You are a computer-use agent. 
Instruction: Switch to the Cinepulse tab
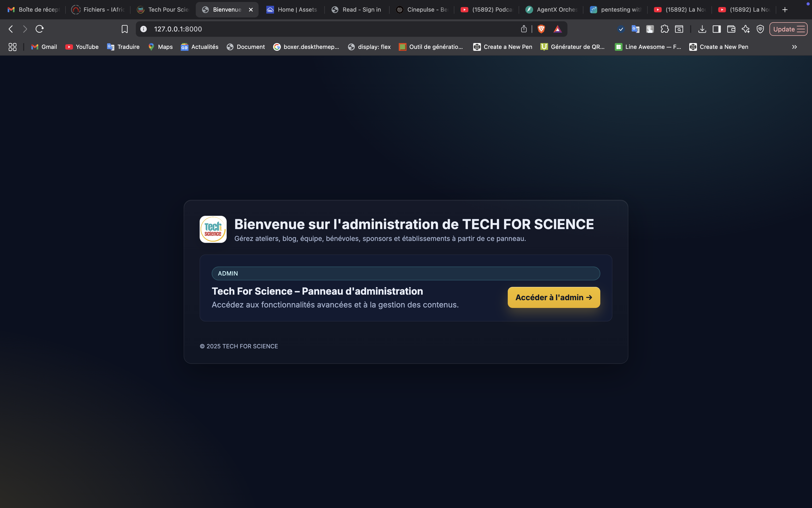[421, 10]
